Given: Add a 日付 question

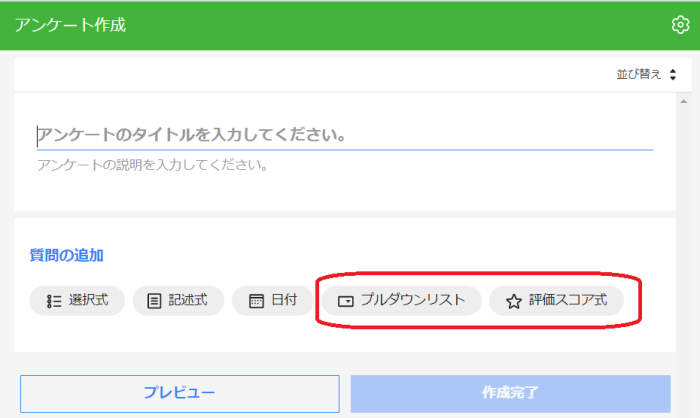Looking at the screenshot, I should 273,301.
